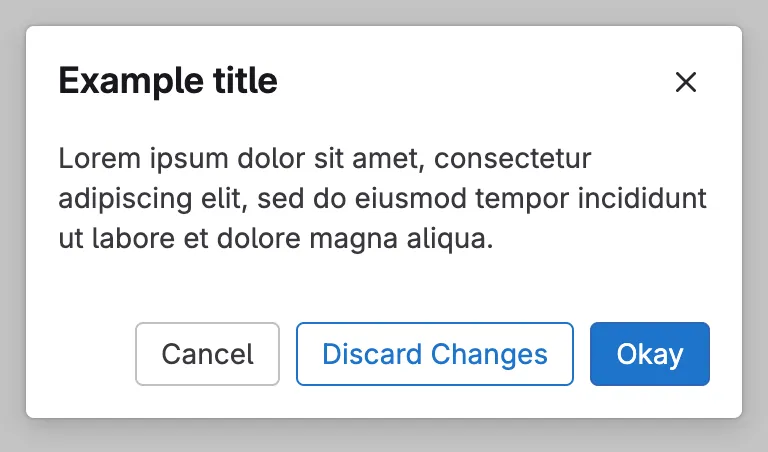The image size is (768, 452).
Task: Click the "Example title" heading
Action: click(x=168, y=81)
